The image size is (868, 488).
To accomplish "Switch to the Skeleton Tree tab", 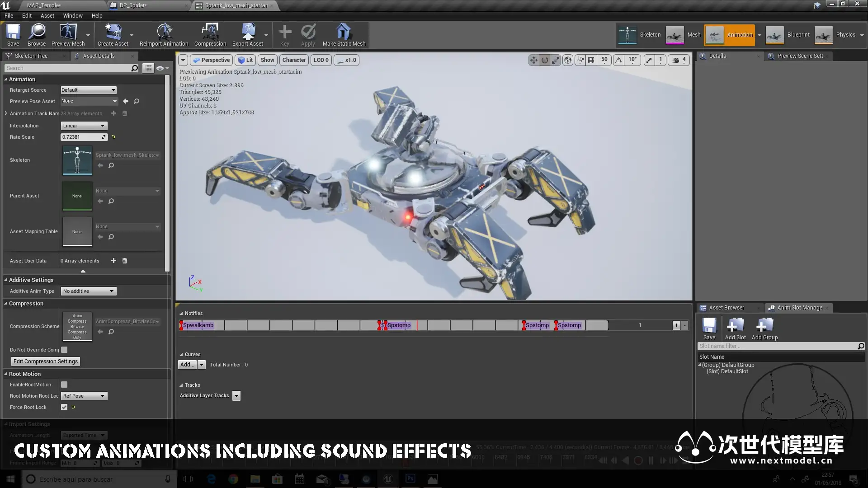I will click(31, 56).
